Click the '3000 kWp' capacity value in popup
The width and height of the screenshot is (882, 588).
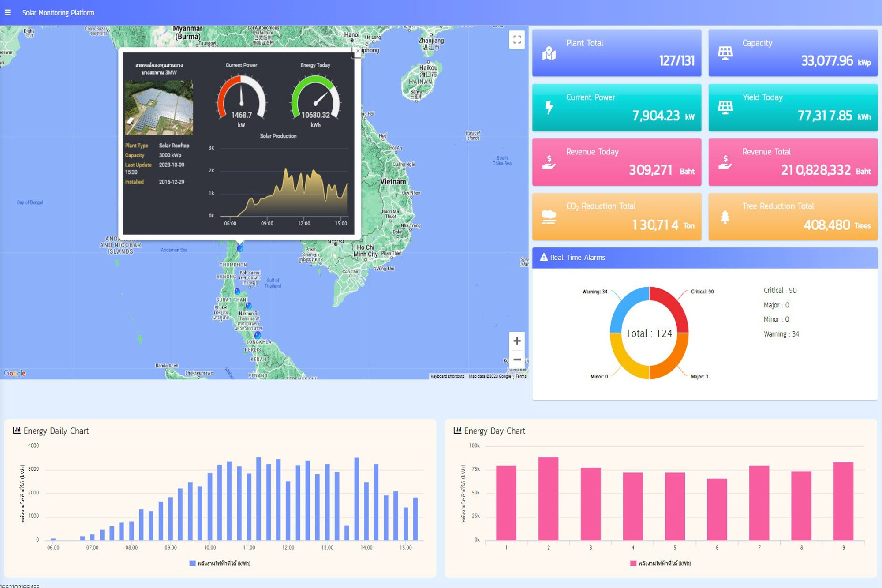pyautogui.click(x=170, y=155)
